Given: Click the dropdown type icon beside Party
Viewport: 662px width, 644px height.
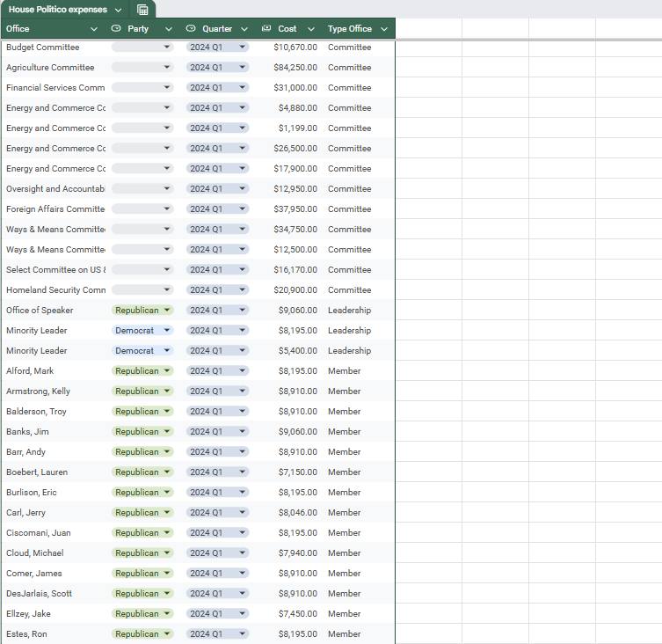Looking at the screenshot, I should (116, 29).
